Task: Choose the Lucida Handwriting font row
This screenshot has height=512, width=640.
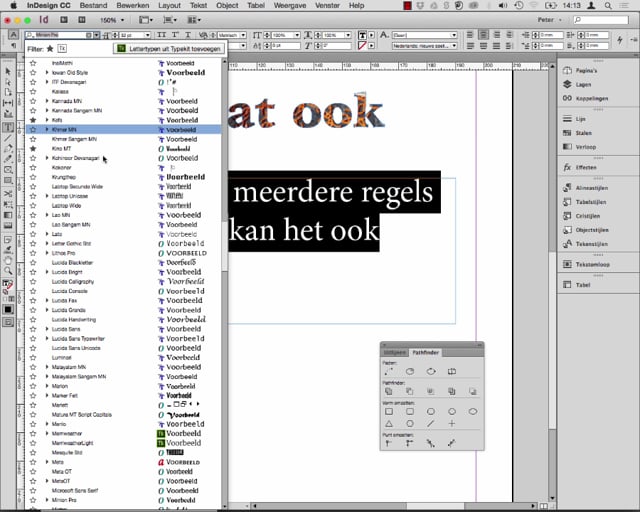Action: 124,319
